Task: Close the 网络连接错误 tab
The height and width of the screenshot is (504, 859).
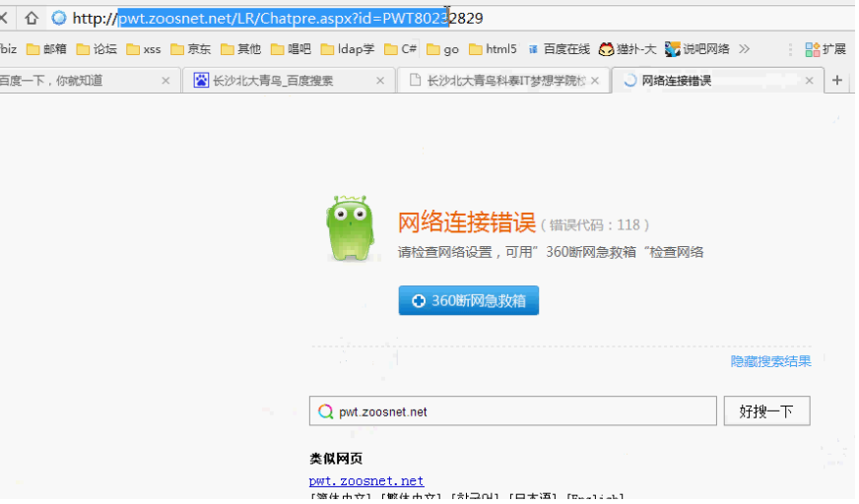Action: (809, 81)
